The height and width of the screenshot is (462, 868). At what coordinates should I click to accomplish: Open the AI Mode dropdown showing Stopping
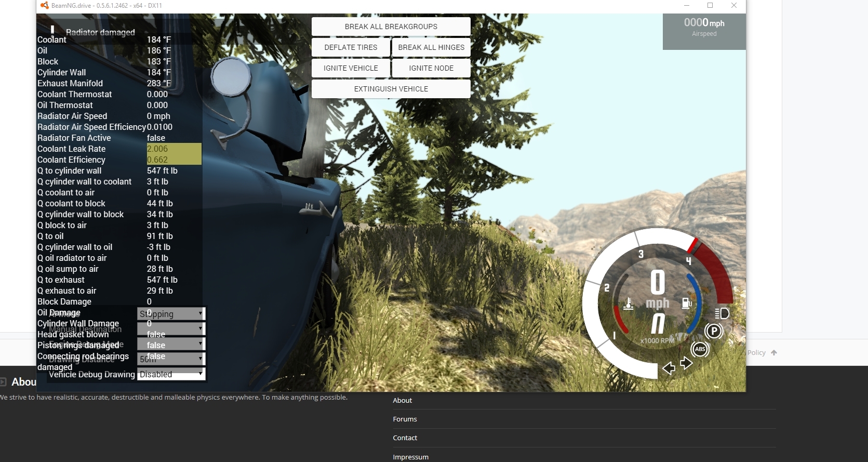pyautogui.click(x=171, y=314)
